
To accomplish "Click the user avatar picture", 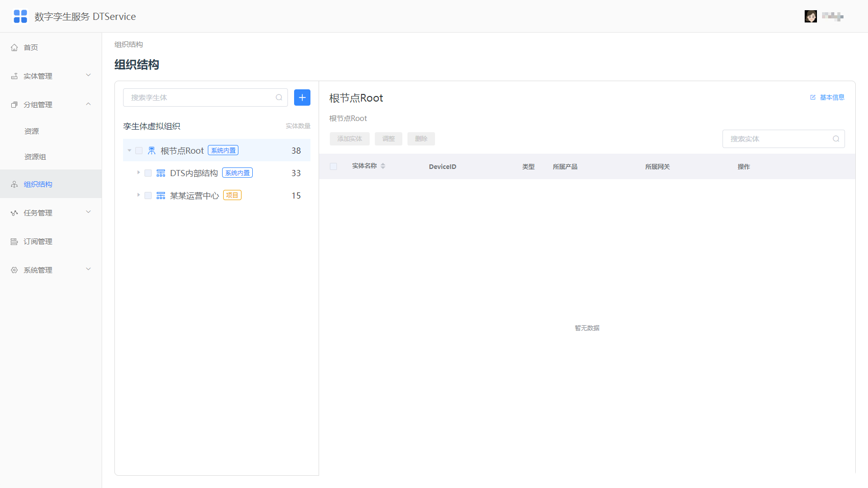I will tap(810, 16).
